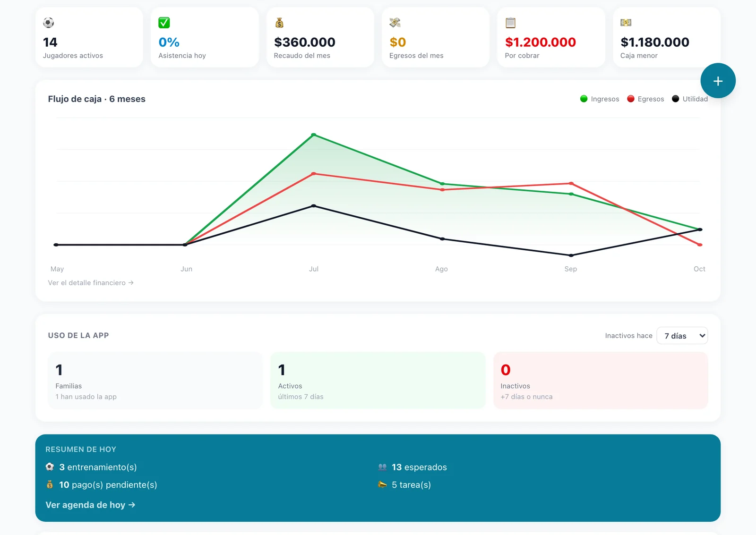This screenshot has height=535, width=756.
Task: Click the banknote icon above Caja menor
Action: [x=626, y=23]
